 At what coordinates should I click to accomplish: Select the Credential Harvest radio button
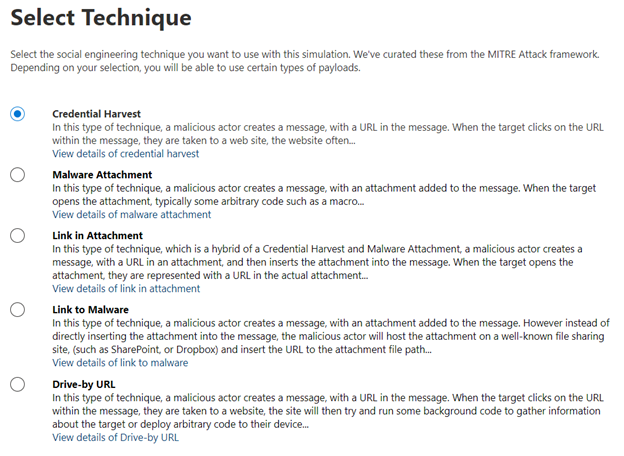17,114
